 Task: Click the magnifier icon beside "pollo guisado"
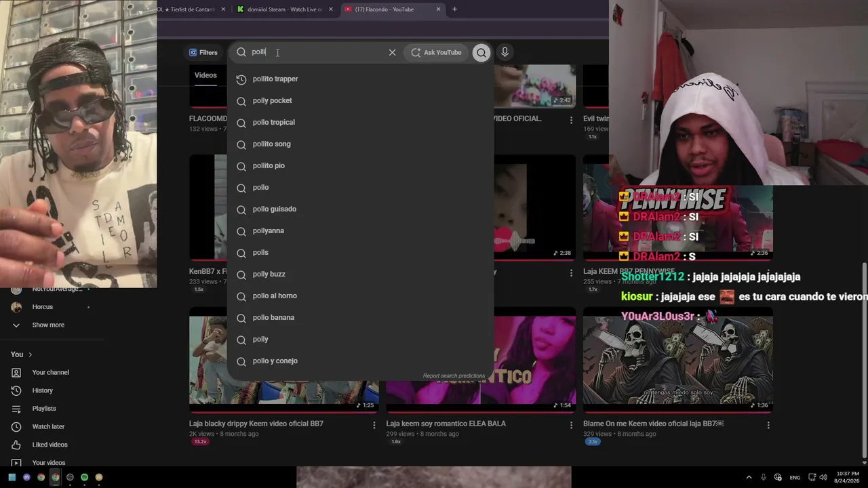[x=241, y=209]
